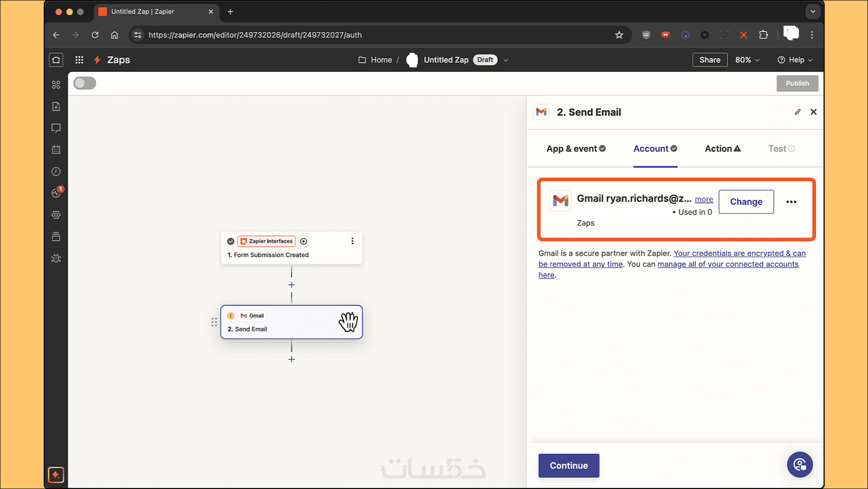Click the Change account button

(x=746, y=202)
